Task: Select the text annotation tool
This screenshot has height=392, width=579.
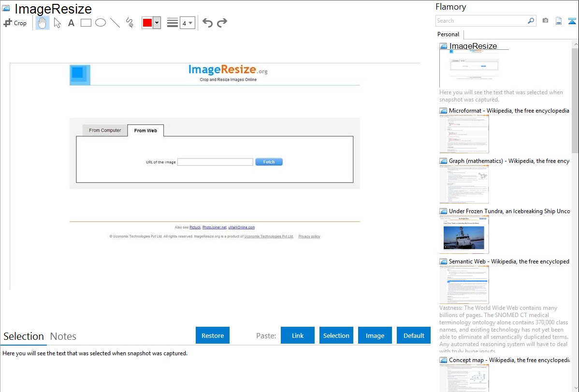Action: tap(71, 23)
